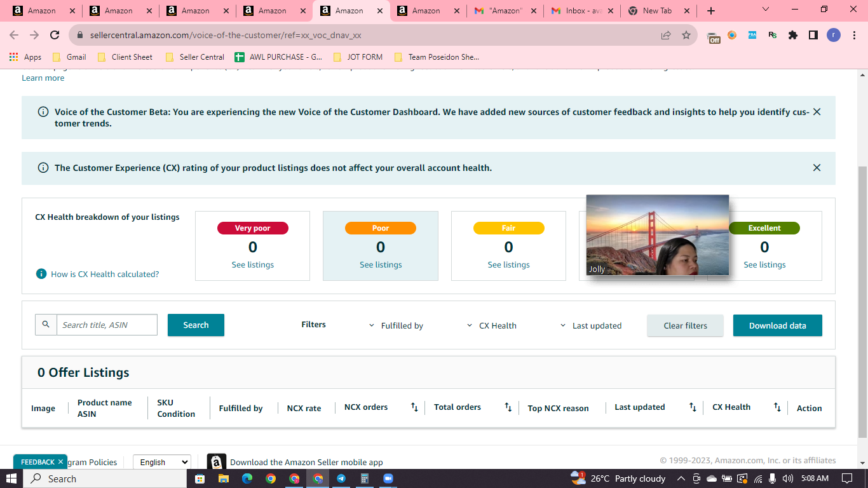Screen dimensions: 868x488
Task: Switch to the first Amazon tab
Action: coord(43,11)
